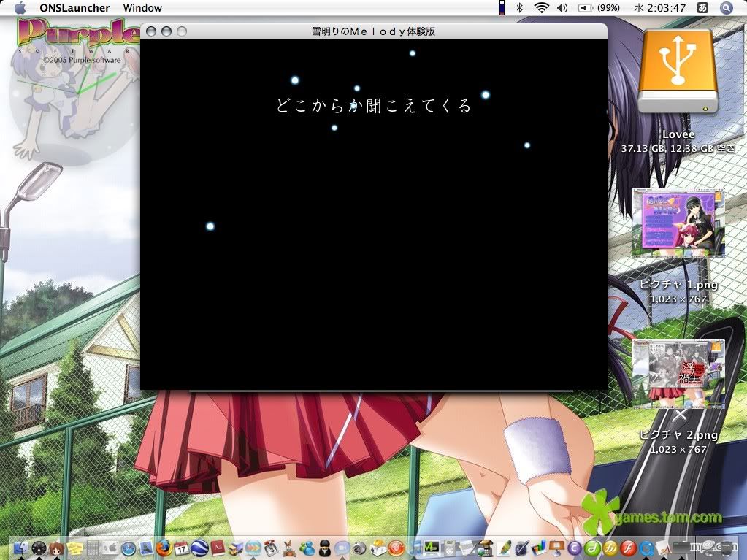Open Finder from the Dock
Image resolution: width=747 pixels, height=560 pixels.
click(20, 548)
